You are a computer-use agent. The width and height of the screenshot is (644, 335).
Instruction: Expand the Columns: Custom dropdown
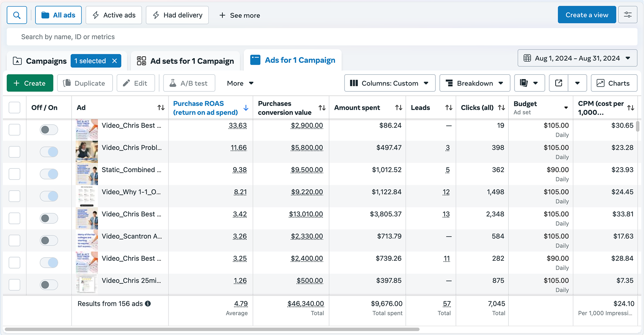[389, 83]
